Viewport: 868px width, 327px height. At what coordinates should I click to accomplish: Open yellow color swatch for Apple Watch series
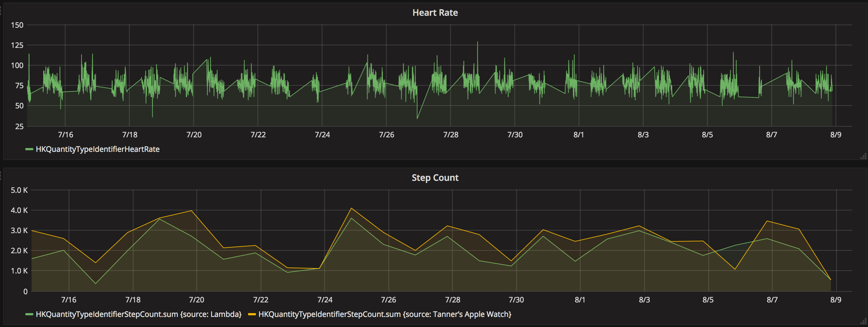[x=252, y=314]
